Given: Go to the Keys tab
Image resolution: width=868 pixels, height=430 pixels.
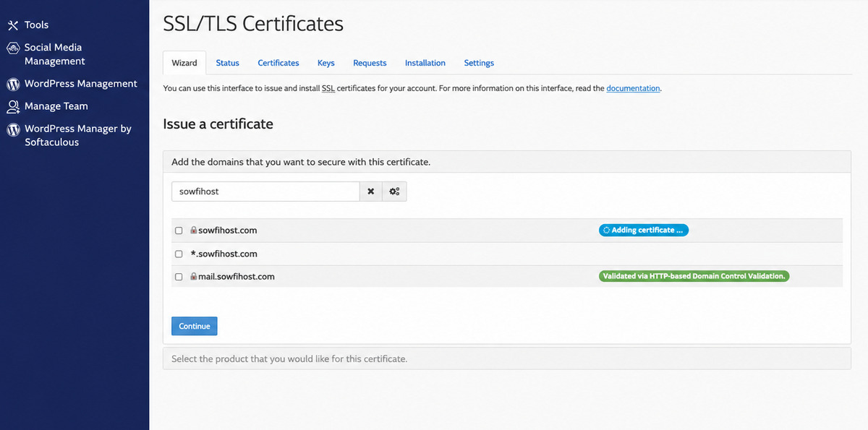Looking at the screenshot, I should click(325, 63).
